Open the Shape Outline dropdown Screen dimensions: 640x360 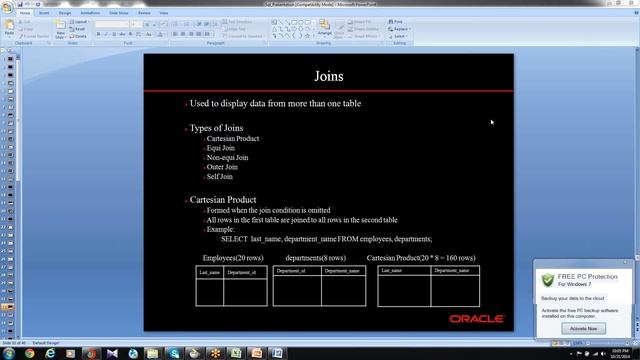coord(363,29)
